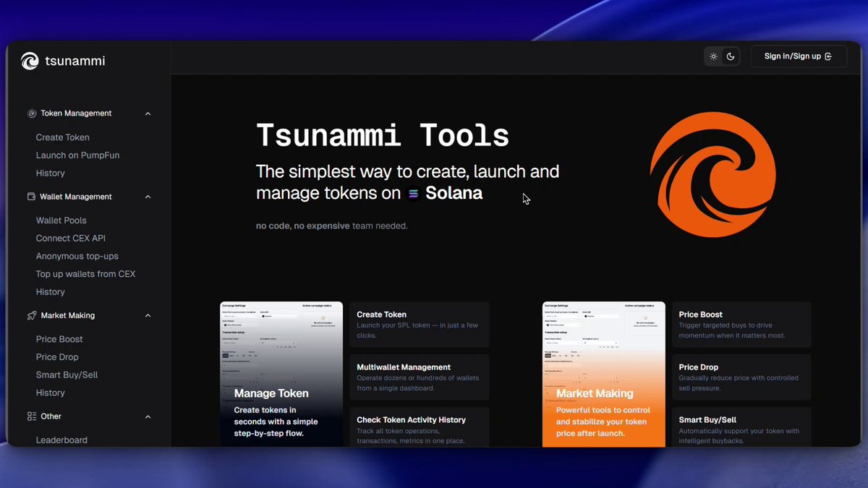This screenshot has height=488, width=868.
Task: Open Launch on PumpFun
Action: [78, 155]
